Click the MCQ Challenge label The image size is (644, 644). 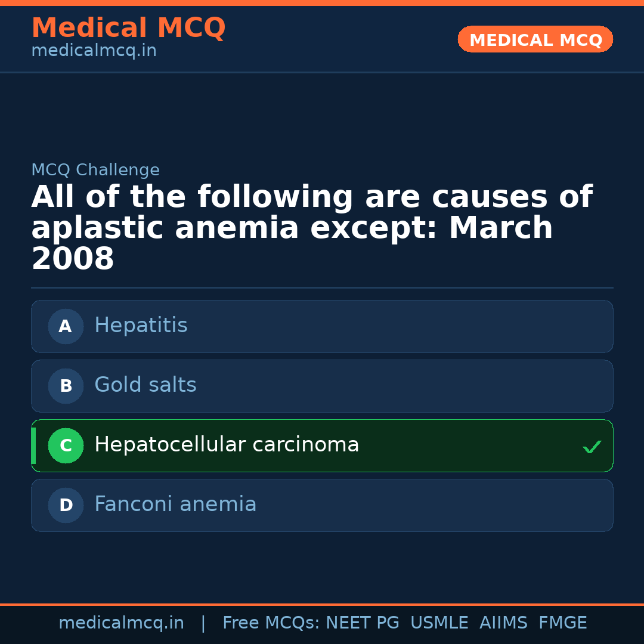click(x=95, y=170)
